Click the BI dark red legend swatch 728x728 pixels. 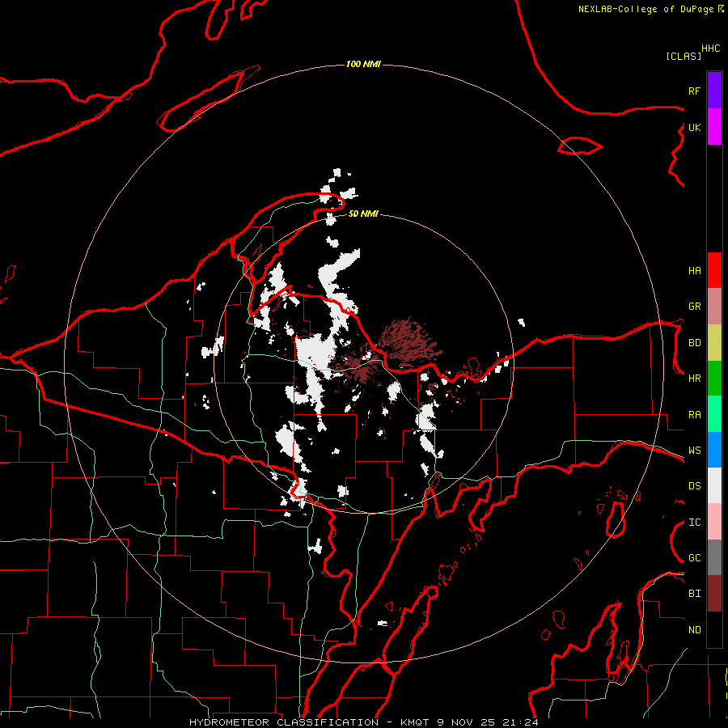tap(714, 594)
